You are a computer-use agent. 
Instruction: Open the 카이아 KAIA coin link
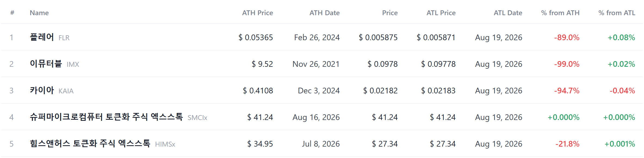52,90
